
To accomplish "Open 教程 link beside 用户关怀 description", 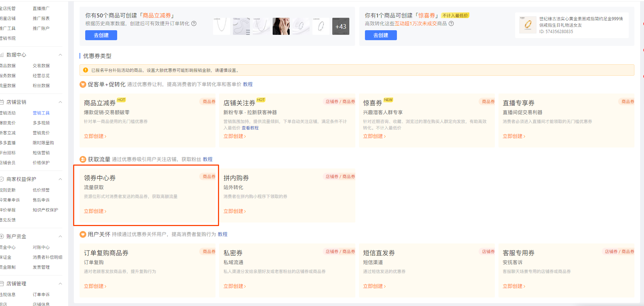I will [223, 235].
